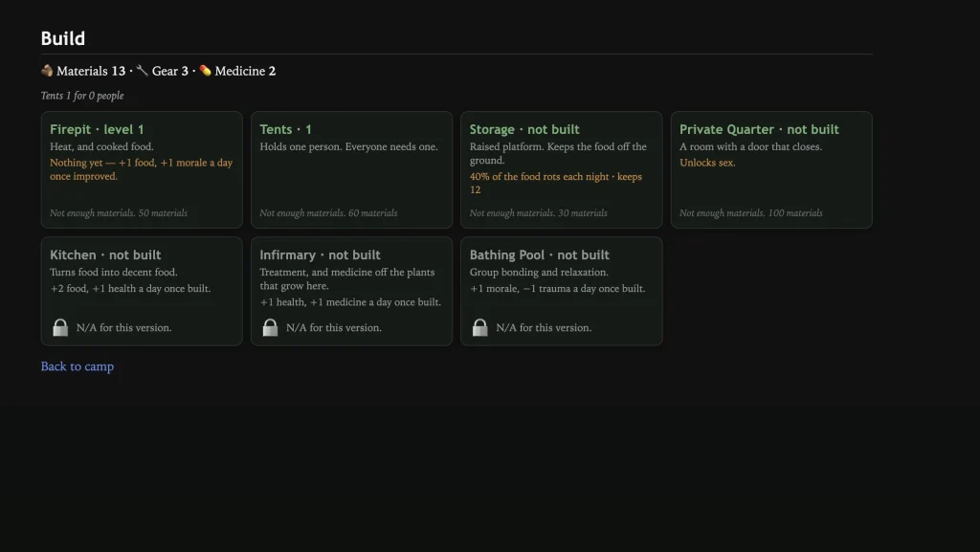Select the Storage not built card title

(524, 129)
